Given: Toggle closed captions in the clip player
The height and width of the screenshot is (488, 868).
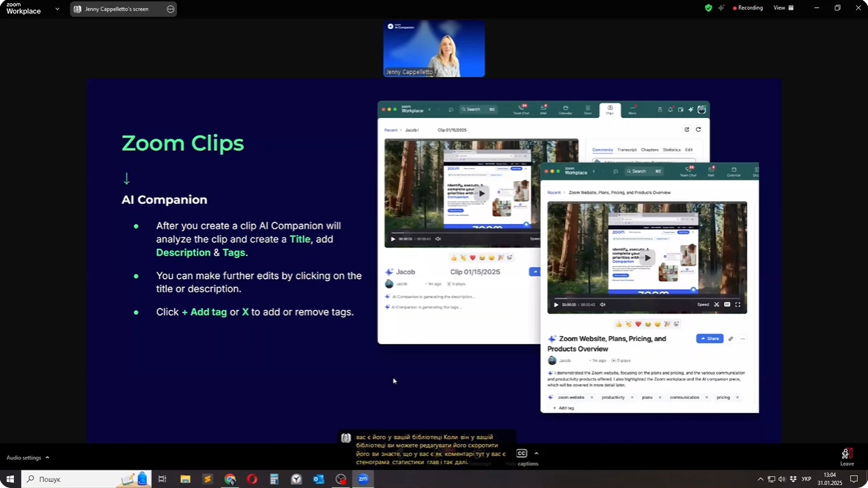Looking at the screenshot, I should pos(727,305).
